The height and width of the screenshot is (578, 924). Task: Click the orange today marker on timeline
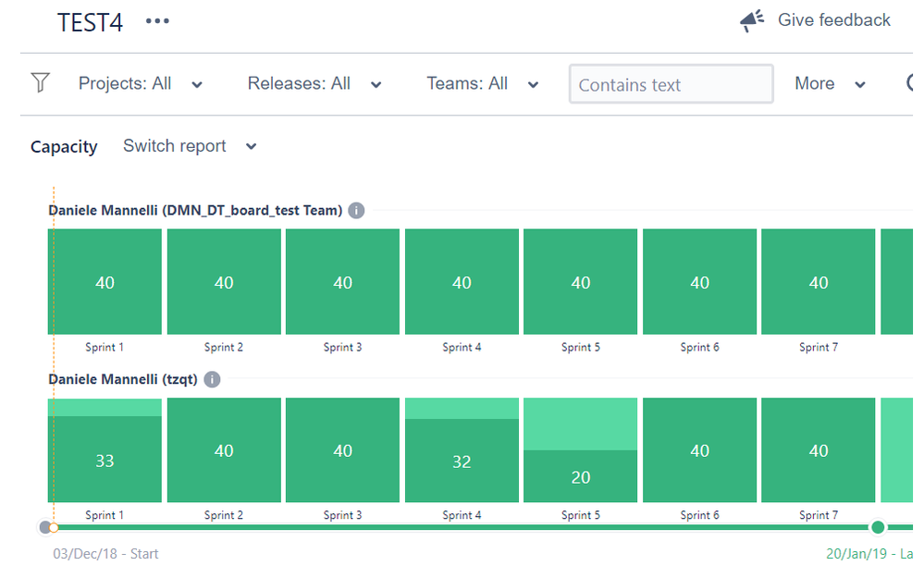(x=54, y=527)
